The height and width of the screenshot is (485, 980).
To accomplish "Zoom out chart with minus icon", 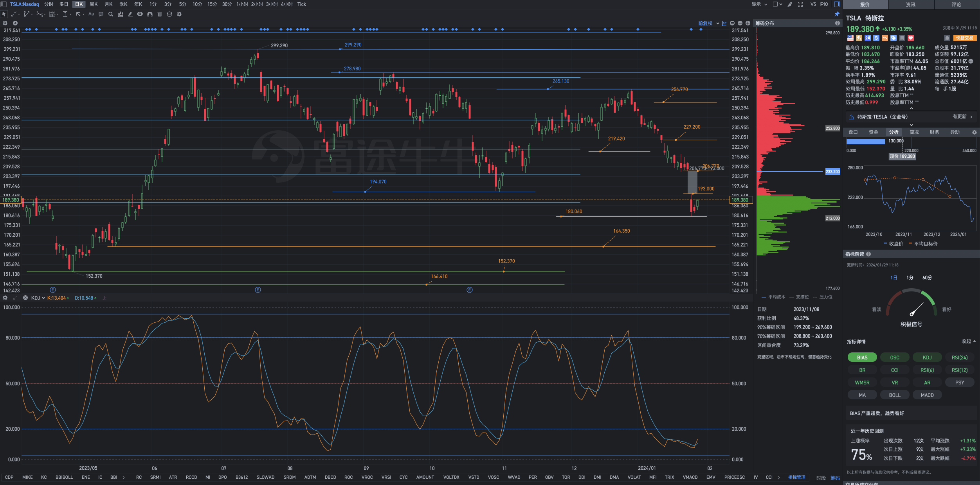I will pyautogui.click(x=740, y=23).
